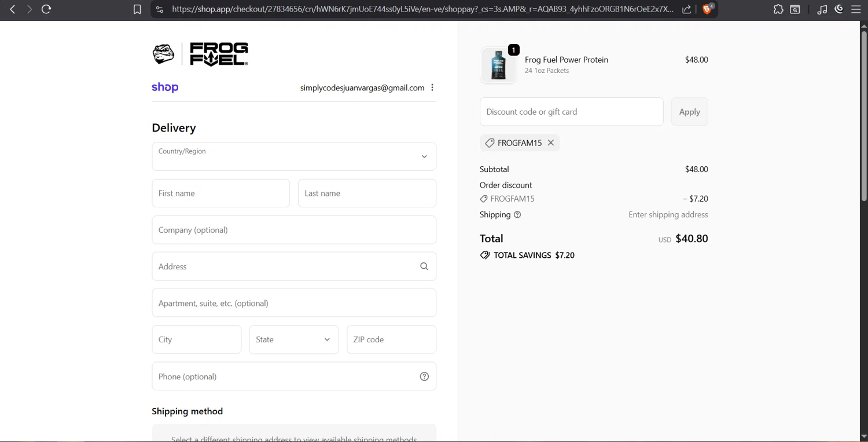Screen dimensions: 868x442
Task: Click the page vertical scrollbar
Action: (x=864, y=116)
